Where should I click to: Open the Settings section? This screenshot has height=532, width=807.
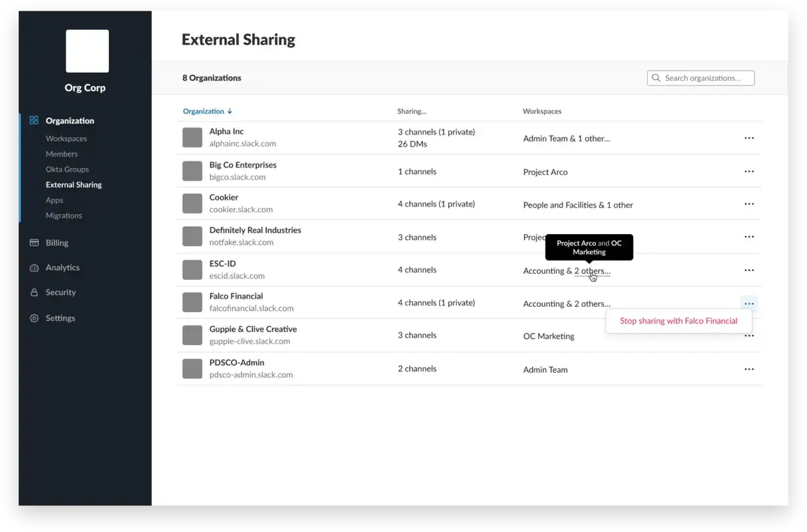[61, 318]
